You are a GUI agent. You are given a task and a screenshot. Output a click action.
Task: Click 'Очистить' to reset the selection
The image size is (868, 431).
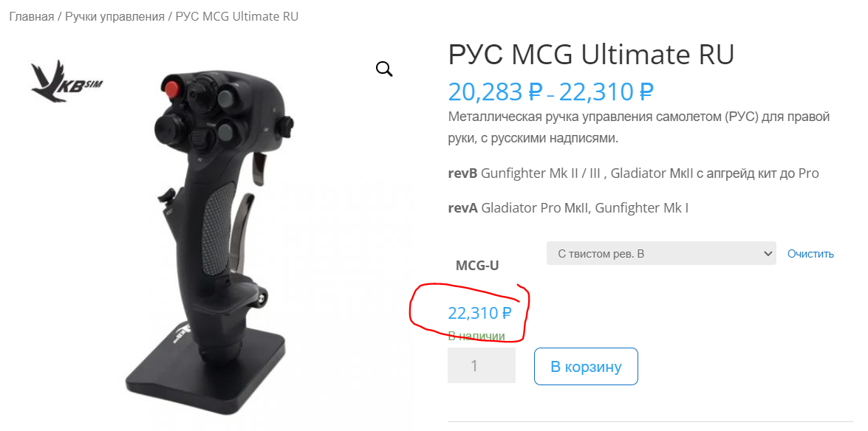point(810,254)
